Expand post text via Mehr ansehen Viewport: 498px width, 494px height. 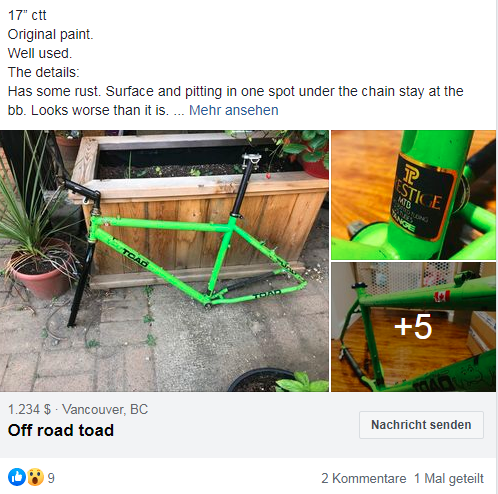pos(233,110)
